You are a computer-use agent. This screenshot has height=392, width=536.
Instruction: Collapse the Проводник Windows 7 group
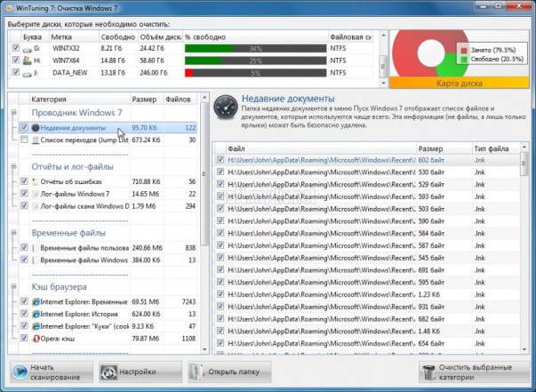coord(13,112)
